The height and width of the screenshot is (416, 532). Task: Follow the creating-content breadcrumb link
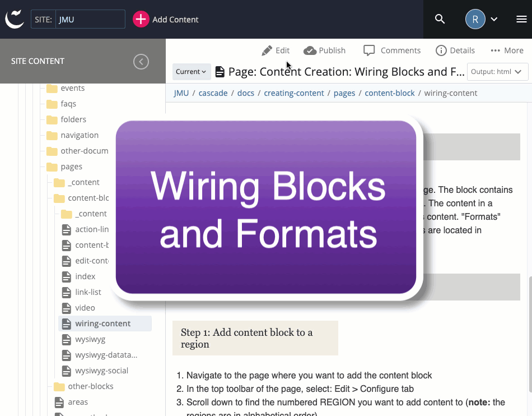tap(294, 93)
